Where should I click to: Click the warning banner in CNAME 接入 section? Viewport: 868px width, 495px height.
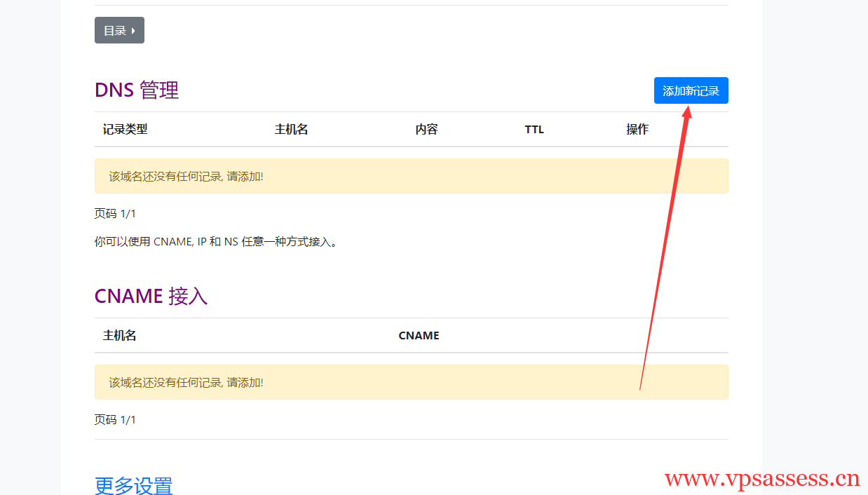tap(411, 382)
